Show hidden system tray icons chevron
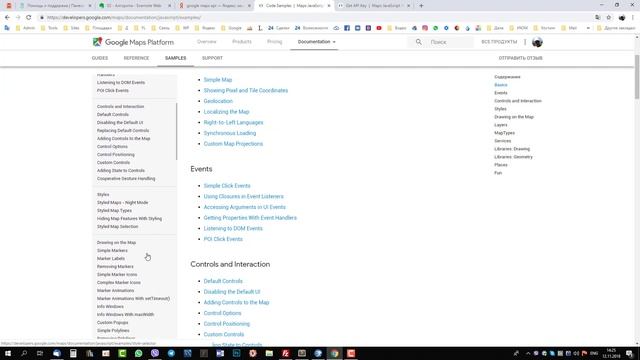Screen dimensions: 640x360 528,353
